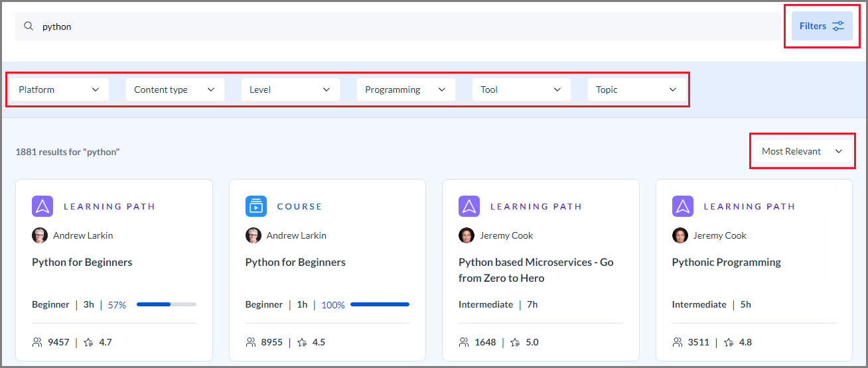868x368 pixels.
Task: Open Python based Microservices - Go from Zero to Hero
Action: (536, 271)
